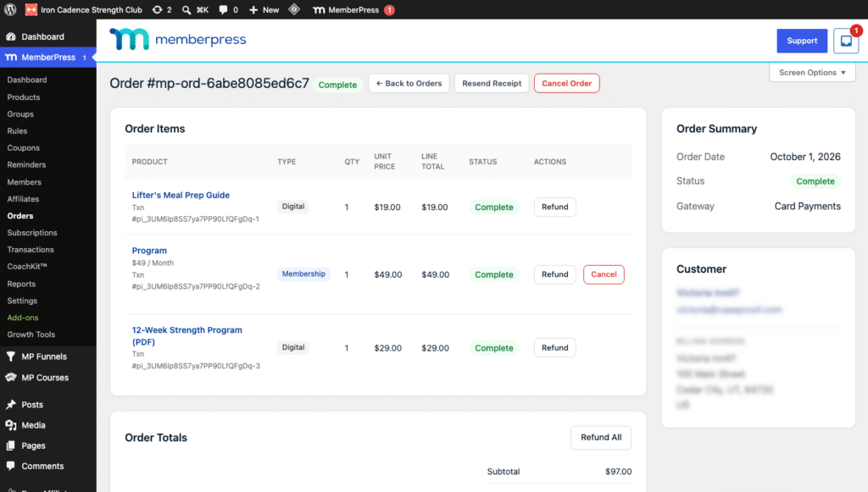Open Groups submenu
This screenshot has height=492, width=868.
click(20, 113)
